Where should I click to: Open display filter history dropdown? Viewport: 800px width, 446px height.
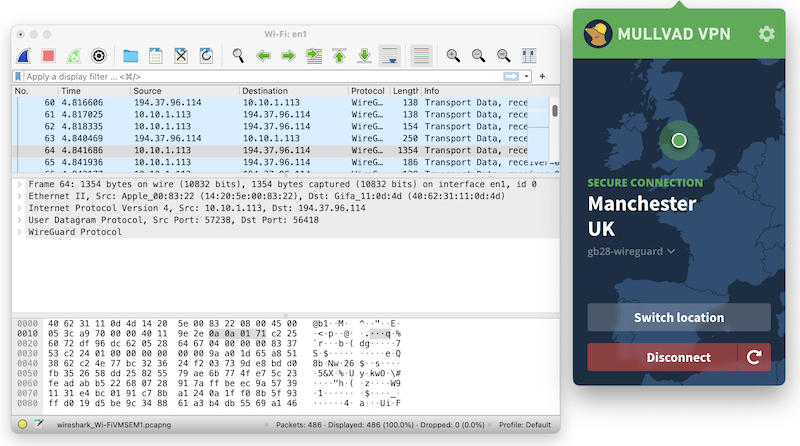(526, 77)
